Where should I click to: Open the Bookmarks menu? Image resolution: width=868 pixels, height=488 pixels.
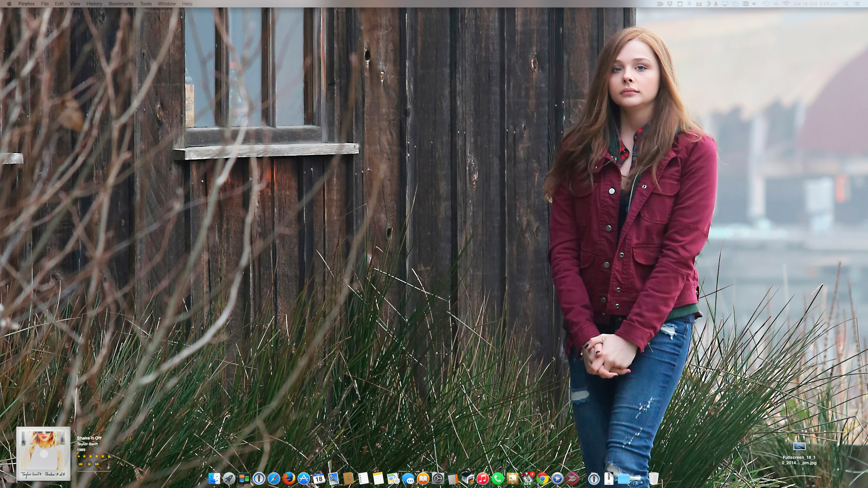click(x=121, y=4)
